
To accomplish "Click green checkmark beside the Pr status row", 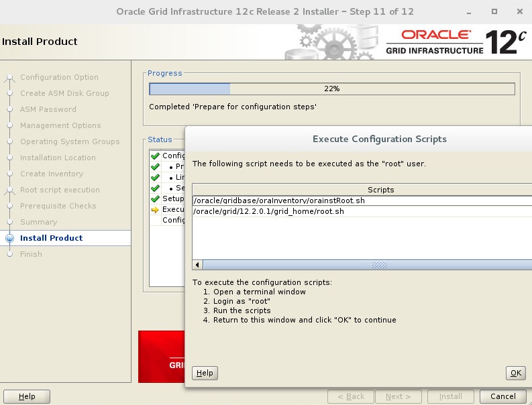I will [155, 166].
